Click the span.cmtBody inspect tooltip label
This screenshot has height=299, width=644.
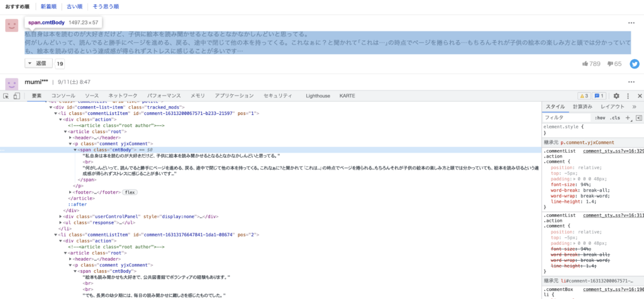(x=64, y=22)
